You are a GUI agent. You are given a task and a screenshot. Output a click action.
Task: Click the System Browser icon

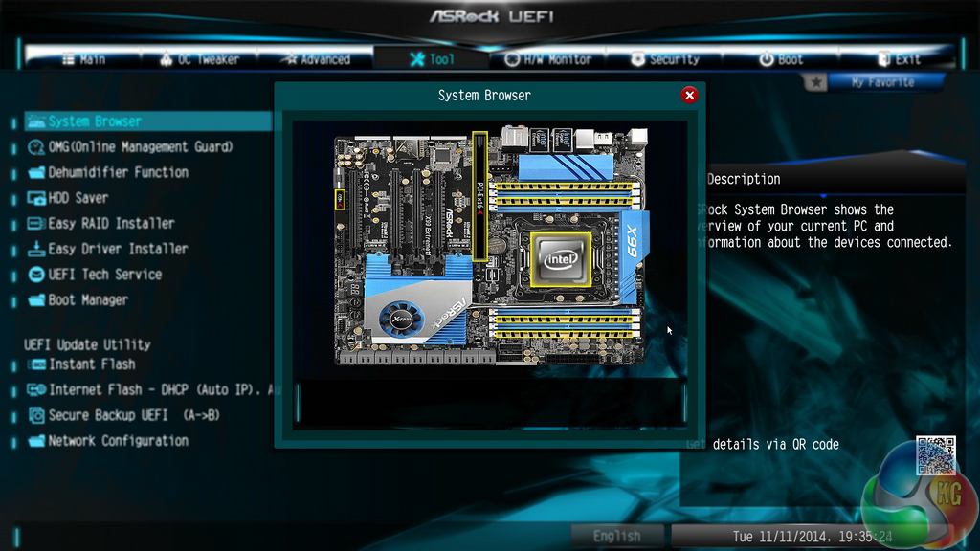pyautogui.click(x=36, y=121)
